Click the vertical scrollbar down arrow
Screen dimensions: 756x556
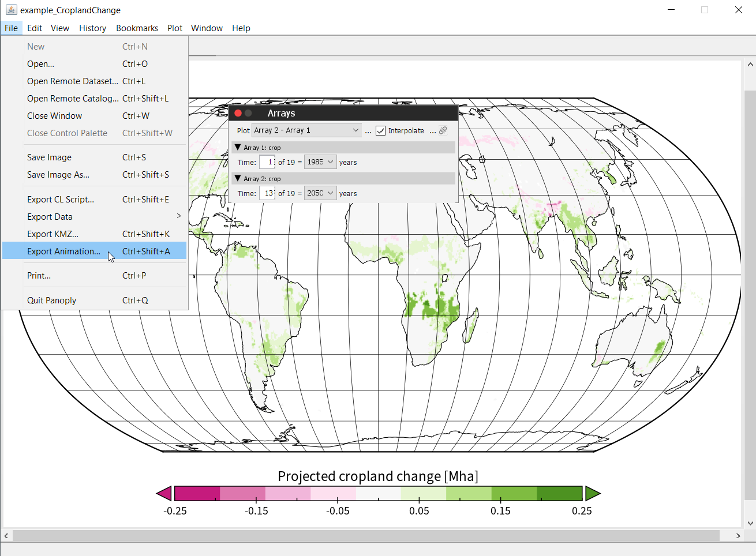coord(750,523)
